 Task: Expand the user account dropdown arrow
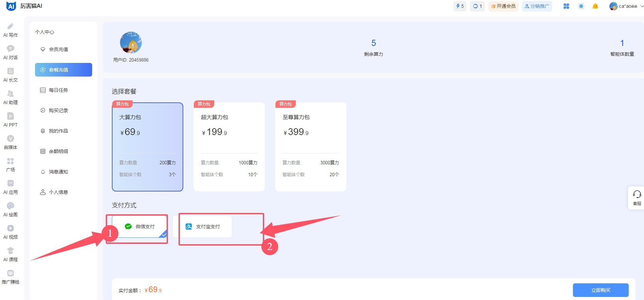pos(642,6)
